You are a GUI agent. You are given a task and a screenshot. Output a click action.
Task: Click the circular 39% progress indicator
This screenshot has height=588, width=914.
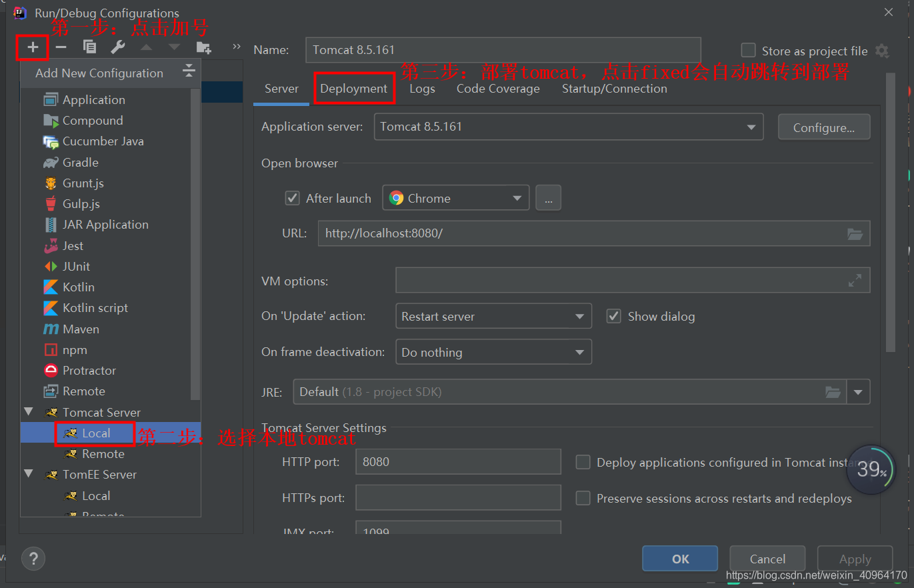pos(871,469)
